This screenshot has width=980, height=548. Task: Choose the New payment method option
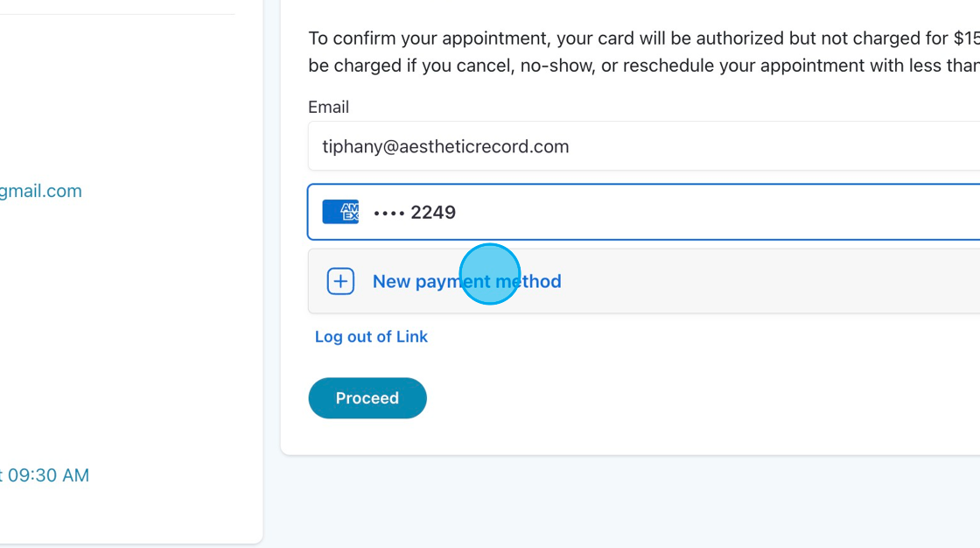(x=466, y=281)
